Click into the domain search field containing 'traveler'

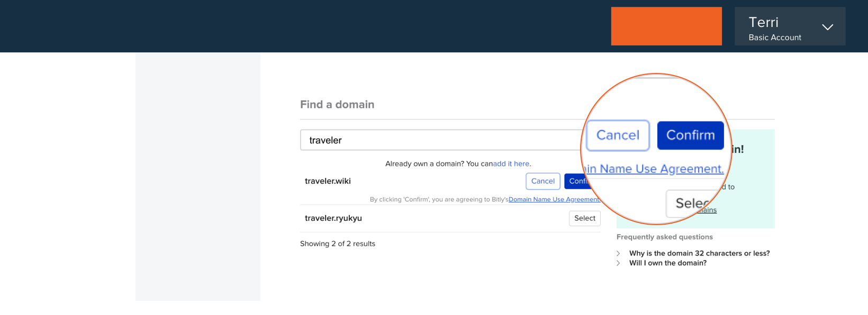(x=439, y=140)
